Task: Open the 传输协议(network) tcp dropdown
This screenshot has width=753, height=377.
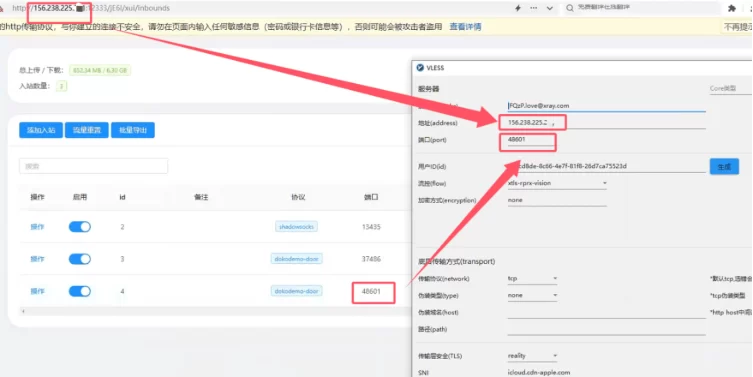Action: click(x=532, y=279)
